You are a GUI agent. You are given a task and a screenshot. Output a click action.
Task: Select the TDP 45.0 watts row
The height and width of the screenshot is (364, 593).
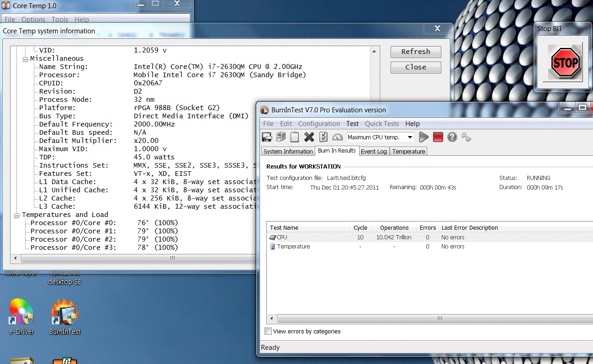click(107, 157)
